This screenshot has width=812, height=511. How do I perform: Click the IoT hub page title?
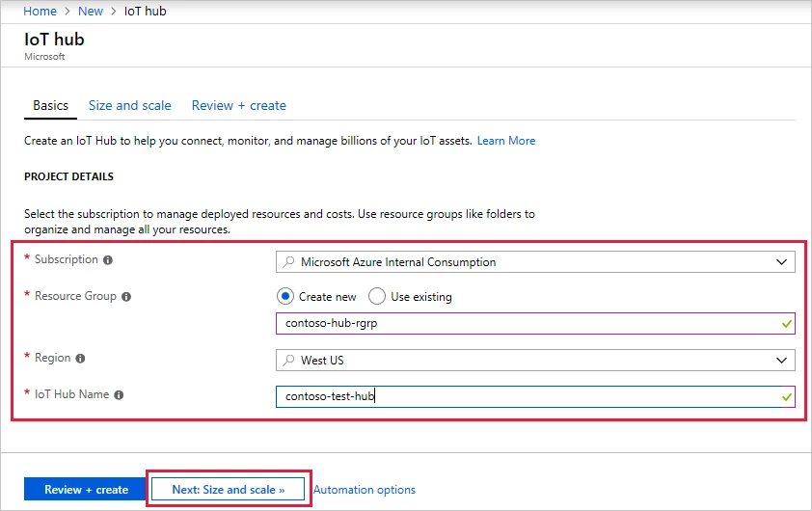pyautogui.click(x=54, y=40)
